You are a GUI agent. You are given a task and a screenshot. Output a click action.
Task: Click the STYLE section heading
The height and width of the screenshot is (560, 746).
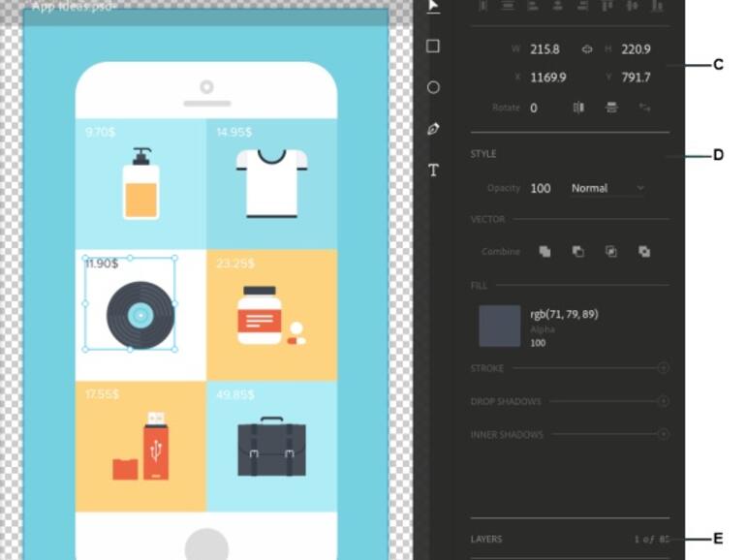[x=483, y=154]
